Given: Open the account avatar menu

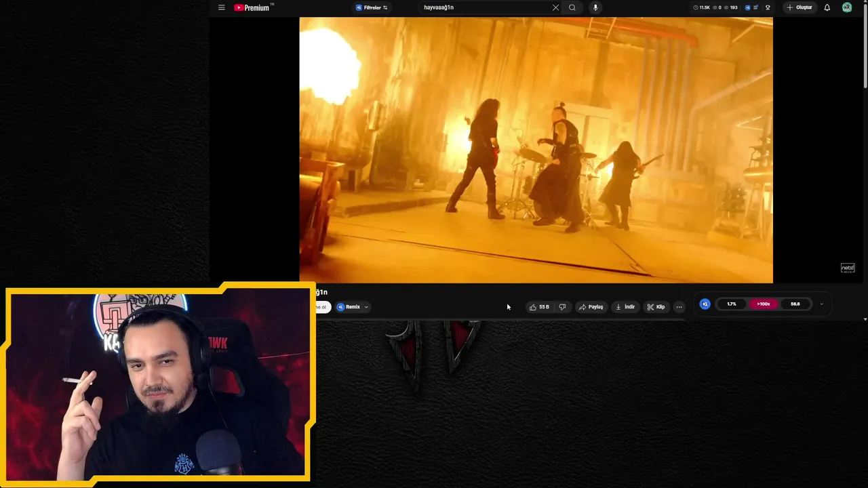Looking at the screenshot, I should [x=847, y=7].
